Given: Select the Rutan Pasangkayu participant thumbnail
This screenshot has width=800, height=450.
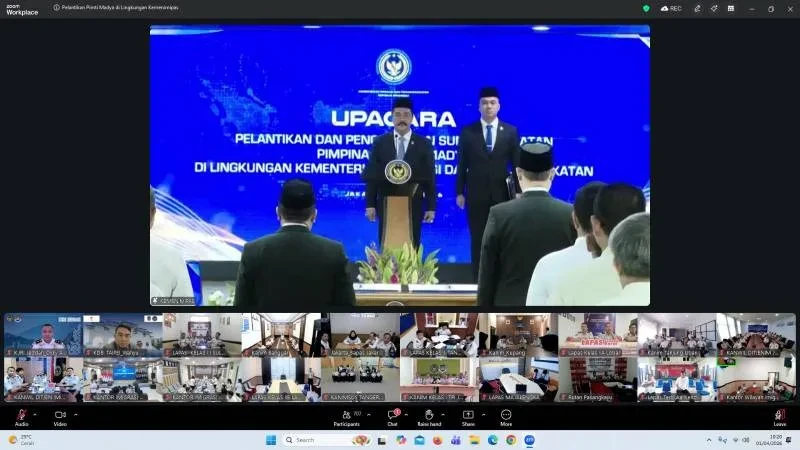Looking at the screenshot, I should tap(597, 379).
